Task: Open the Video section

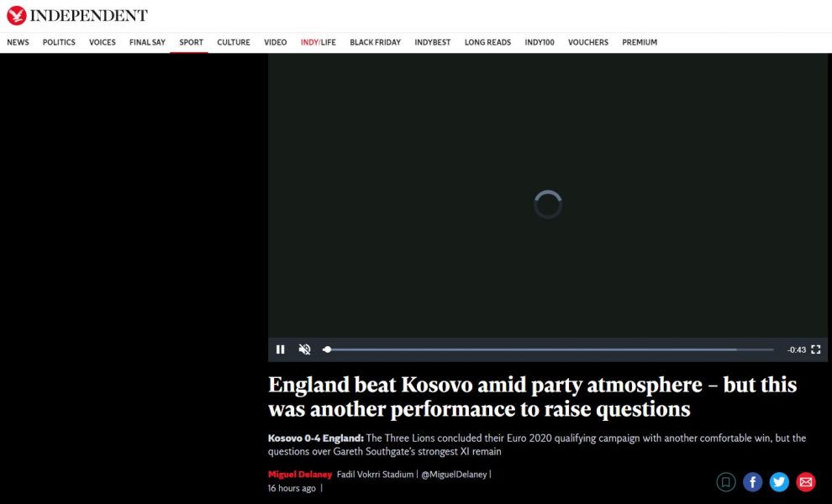Action: (x=276, y=43)
